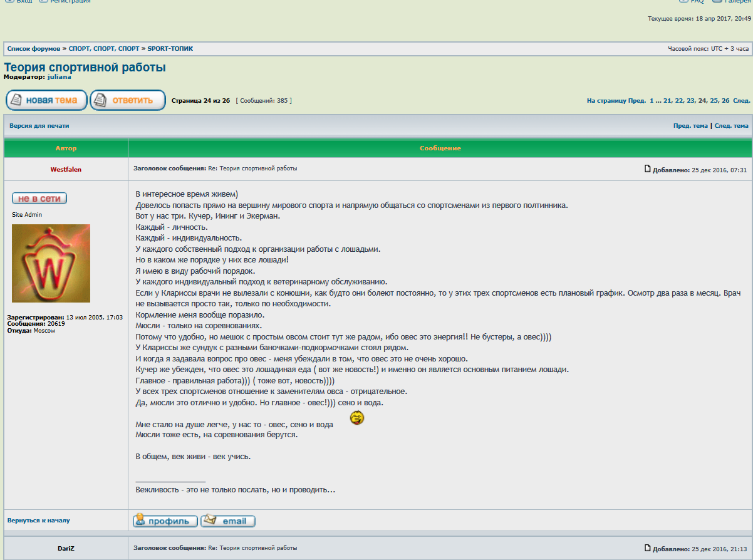The image size is (753, 560).
Task: Jump to page 1 of the topic
Action: pos(652,100)
